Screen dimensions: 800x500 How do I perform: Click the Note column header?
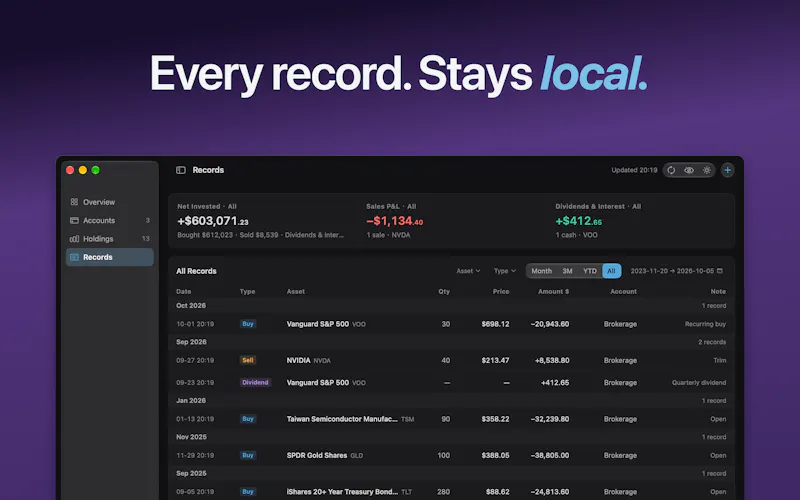coord(718,292)
